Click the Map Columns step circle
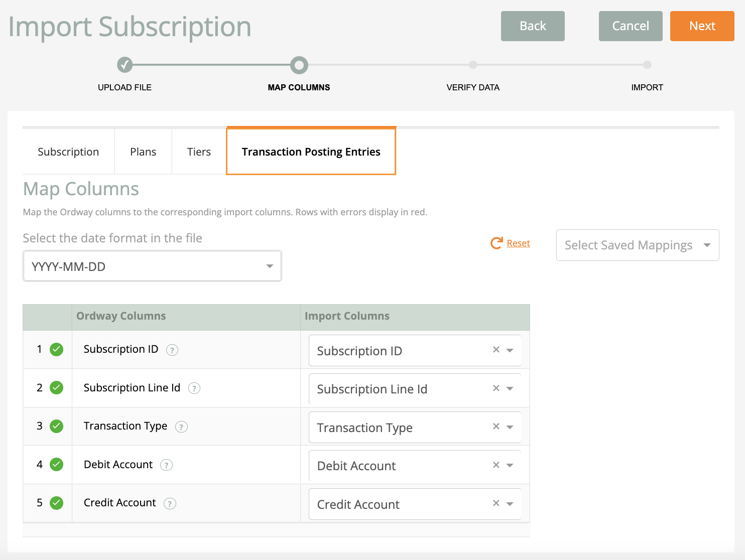 299,65
